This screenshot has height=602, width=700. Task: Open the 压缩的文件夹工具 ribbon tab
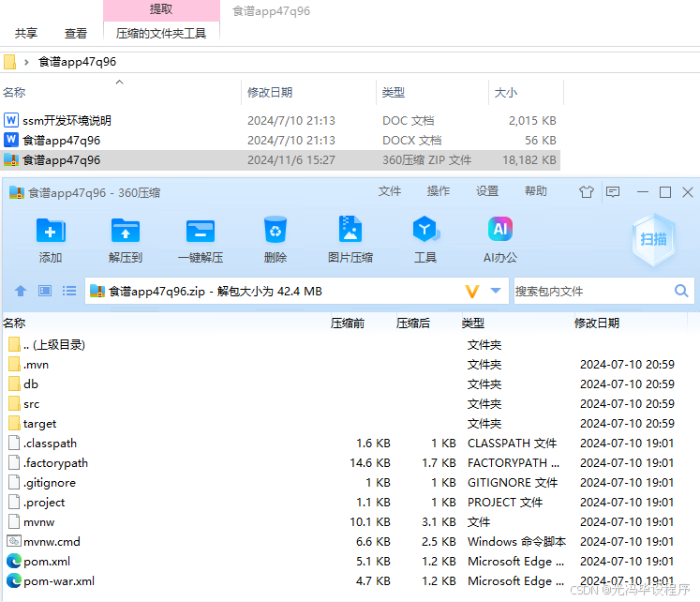pyautogui.click(x=161, y=34)
